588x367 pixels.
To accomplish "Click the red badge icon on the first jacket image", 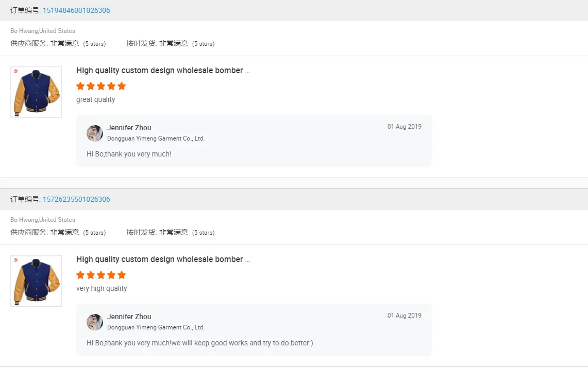I will pos(16,71).
